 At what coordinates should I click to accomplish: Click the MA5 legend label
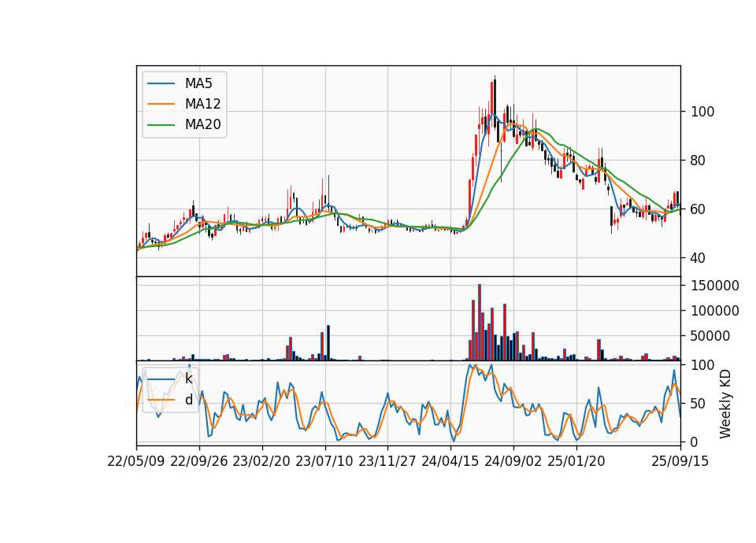point(198,83)
